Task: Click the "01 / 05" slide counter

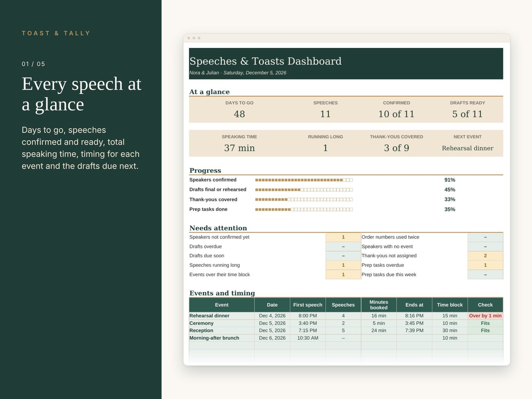Action: click(33, 64)
